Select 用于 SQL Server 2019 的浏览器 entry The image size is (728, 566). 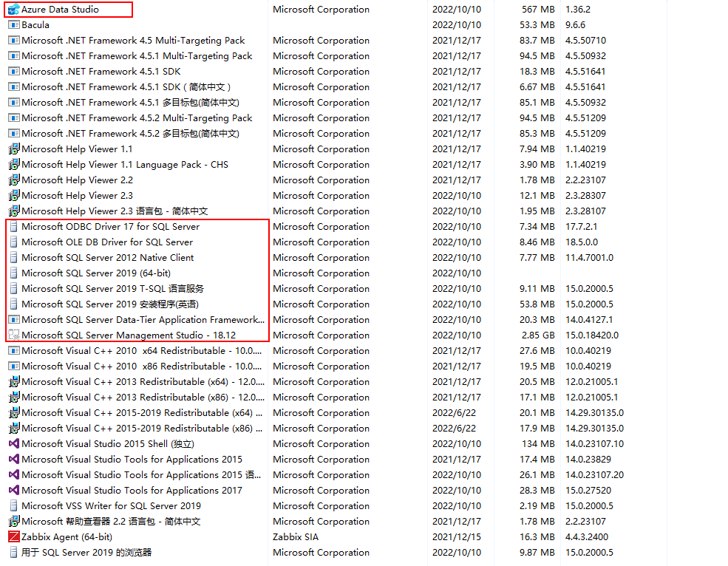(86, 553)
